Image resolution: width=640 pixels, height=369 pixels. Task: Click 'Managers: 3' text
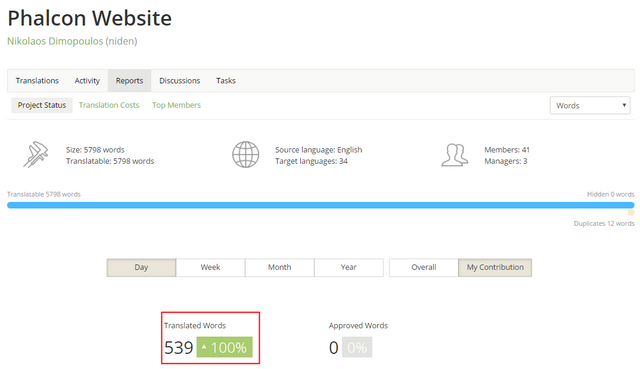point(506,161)
